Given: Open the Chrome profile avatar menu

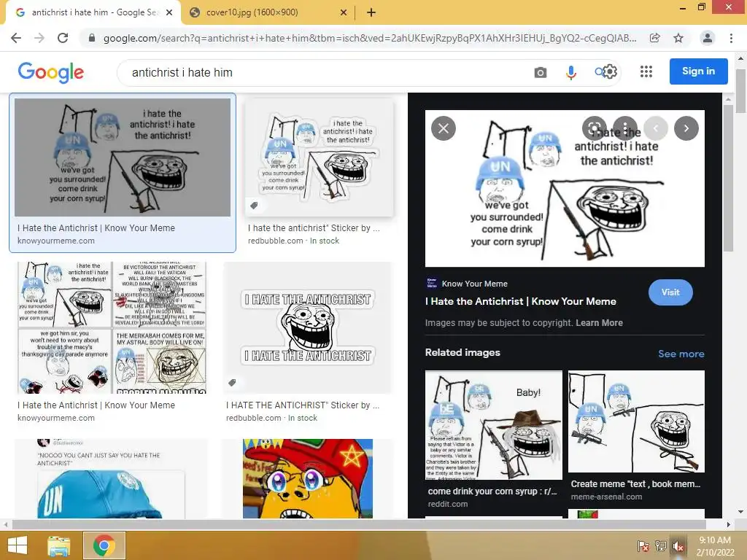Looking at the screenshot, I should click(708, 38).
